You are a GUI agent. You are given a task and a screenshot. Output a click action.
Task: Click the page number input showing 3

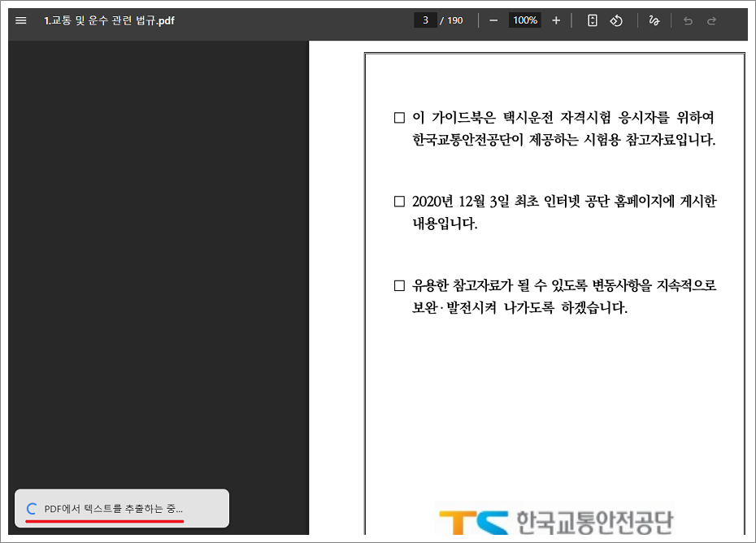pos(425,20)
